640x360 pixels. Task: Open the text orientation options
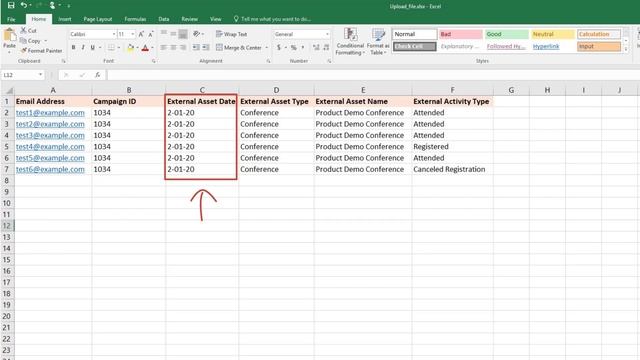pos(197,34)
